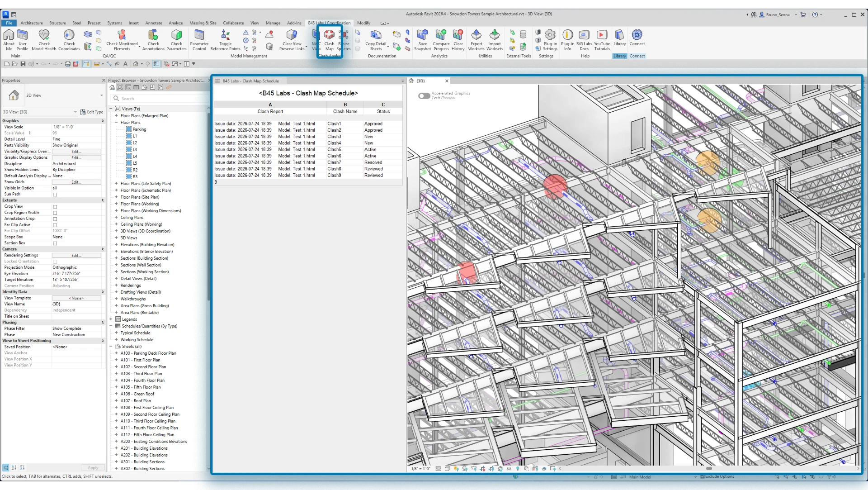Viewport: 868px width, 490px height.
Task: Open Plug-in Settings gear
Action: [x=550, y=40]
